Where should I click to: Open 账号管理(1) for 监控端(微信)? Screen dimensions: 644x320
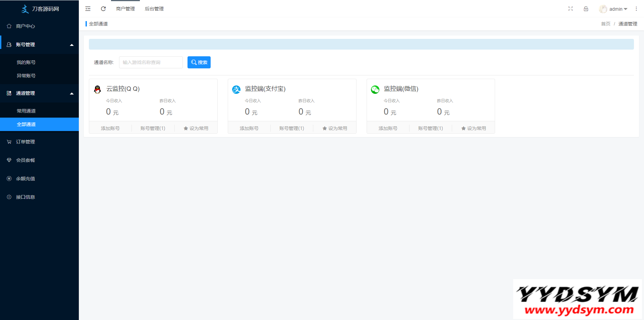(430, 128)
